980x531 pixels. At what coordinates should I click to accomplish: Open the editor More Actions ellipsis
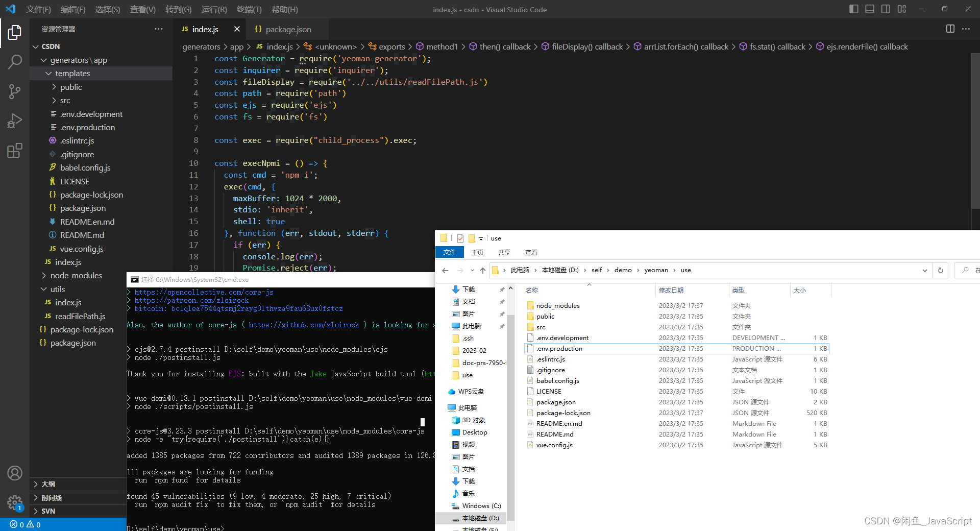(x=966, y=29)
